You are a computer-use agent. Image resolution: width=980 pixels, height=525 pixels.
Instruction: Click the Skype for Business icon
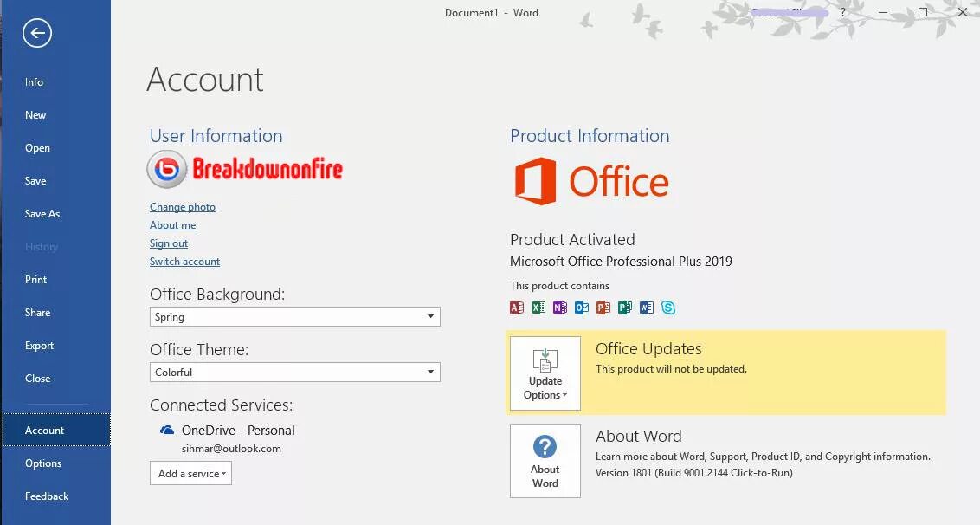[x=668, y=308]
